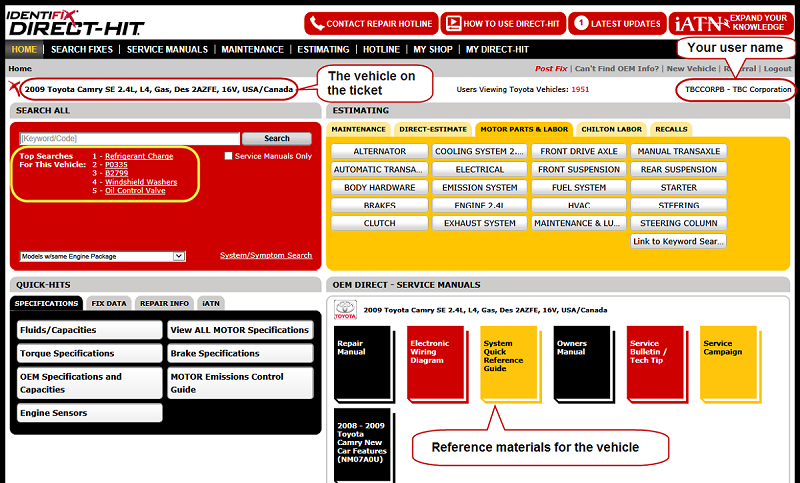
Task: Open Fluids/Capacities specifications
Action: click(x=90, y=330)
